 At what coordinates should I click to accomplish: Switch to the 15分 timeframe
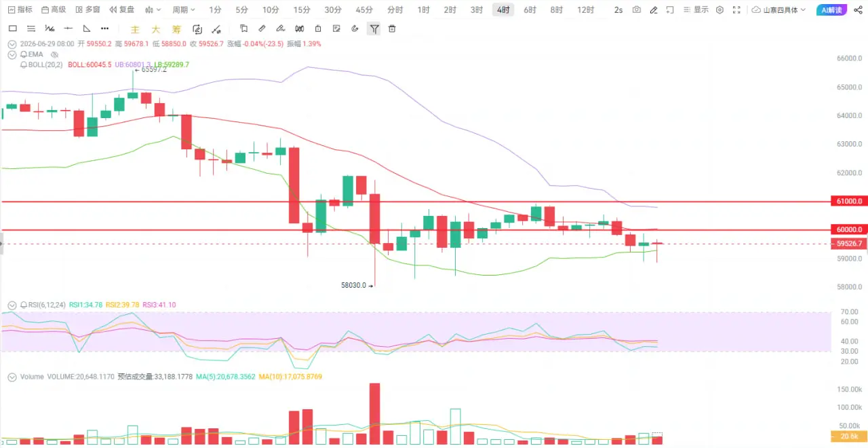(302, 10)
